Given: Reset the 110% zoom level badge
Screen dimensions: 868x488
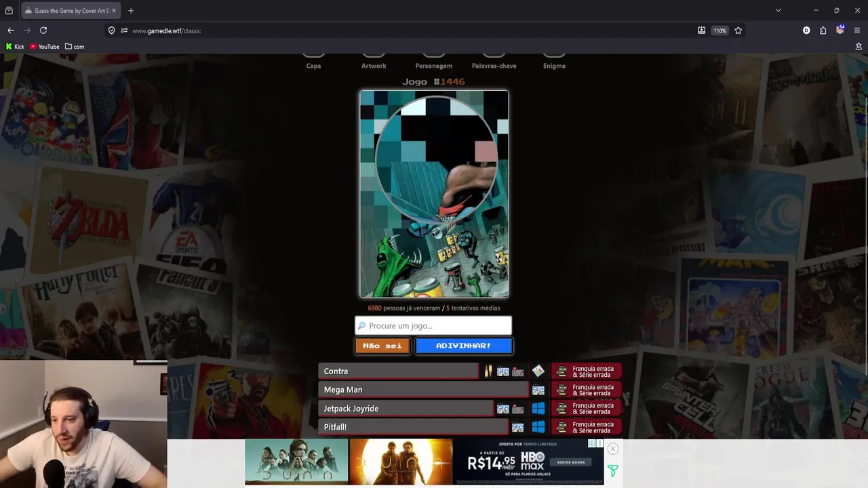Looking at the screenshot, I should pyautogui.click(x=719, y=30).
